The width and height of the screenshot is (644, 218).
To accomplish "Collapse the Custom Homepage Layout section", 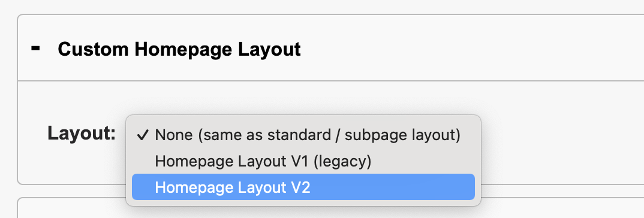I will (36, 49).
